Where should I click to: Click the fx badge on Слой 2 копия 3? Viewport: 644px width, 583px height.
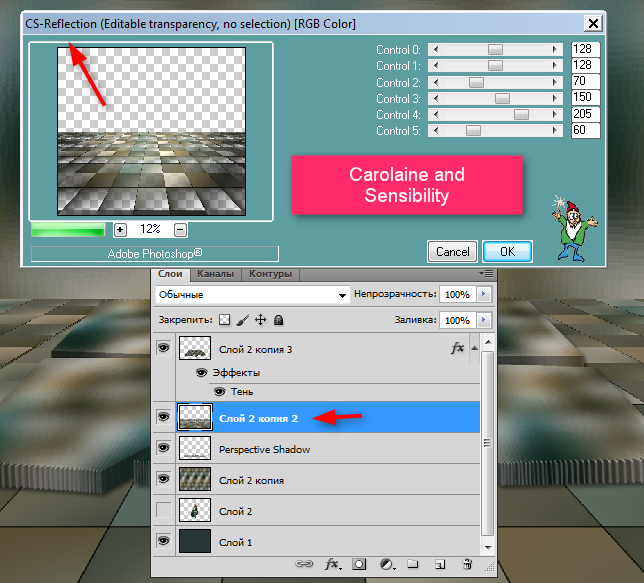click(458, 348)
